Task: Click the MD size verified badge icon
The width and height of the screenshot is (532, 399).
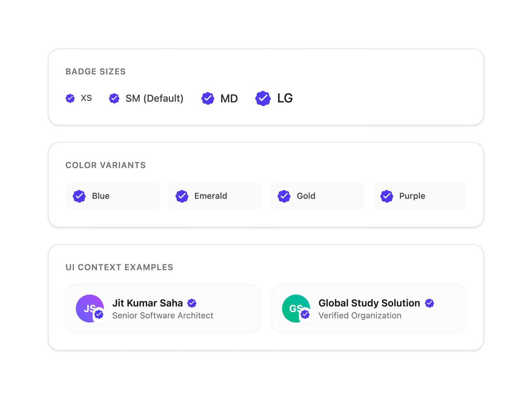Action: (x=208, y=98)
